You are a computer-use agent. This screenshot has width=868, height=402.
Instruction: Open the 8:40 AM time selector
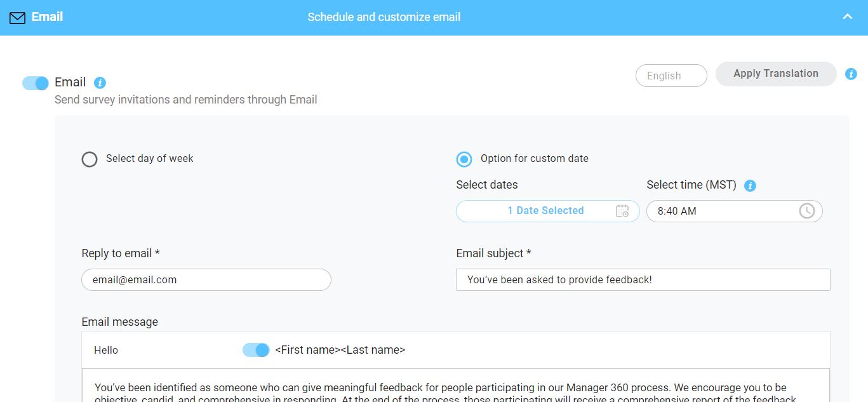coord(724,211)
